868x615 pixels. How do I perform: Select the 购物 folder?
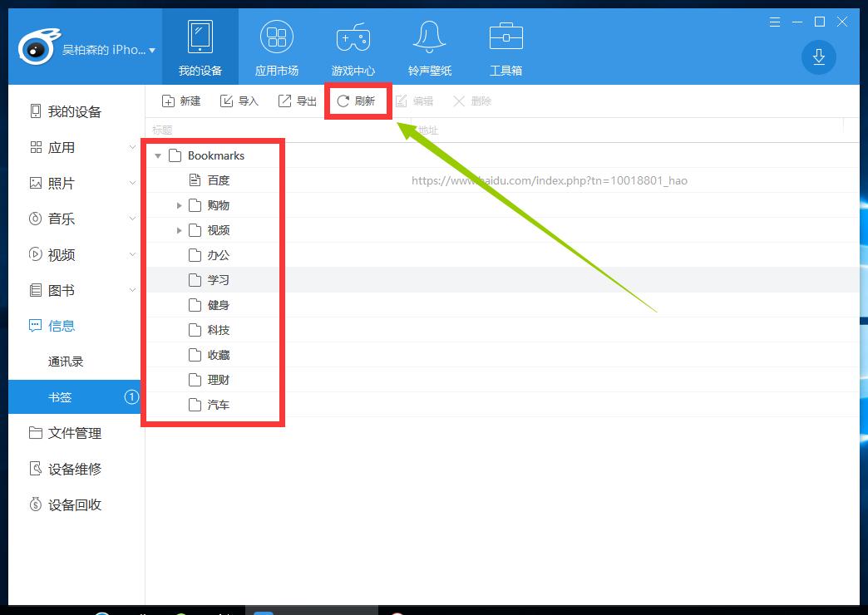tap(210, 205)
